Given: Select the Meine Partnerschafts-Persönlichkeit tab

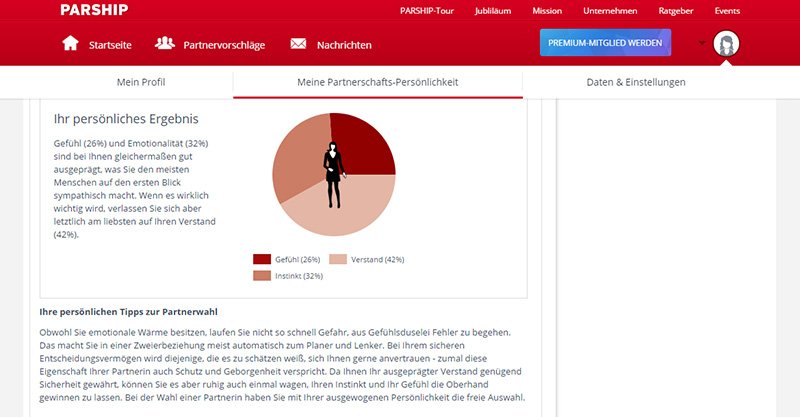Looking at the screenshot, I should click(x=378, y=82).
